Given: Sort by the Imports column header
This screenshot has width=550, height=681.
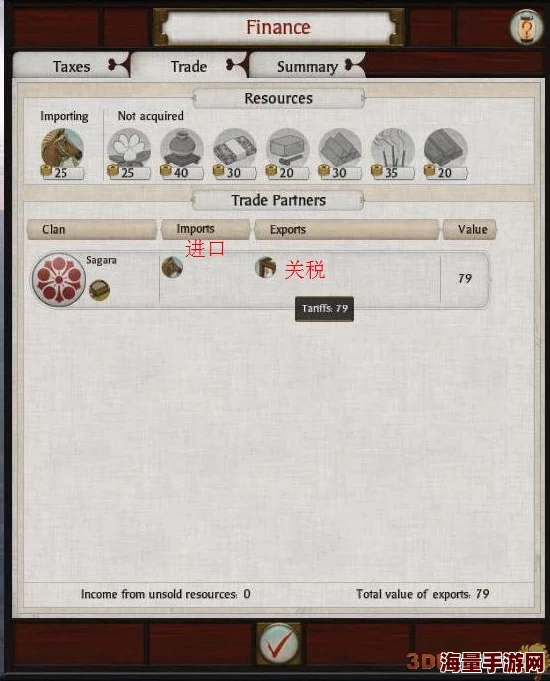Looking at the screenshot, I should [205, 229].
